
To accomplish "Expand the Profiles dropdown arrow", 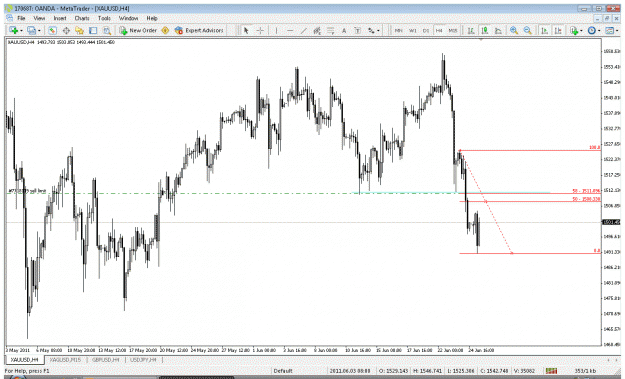I will tap(39, 31).
